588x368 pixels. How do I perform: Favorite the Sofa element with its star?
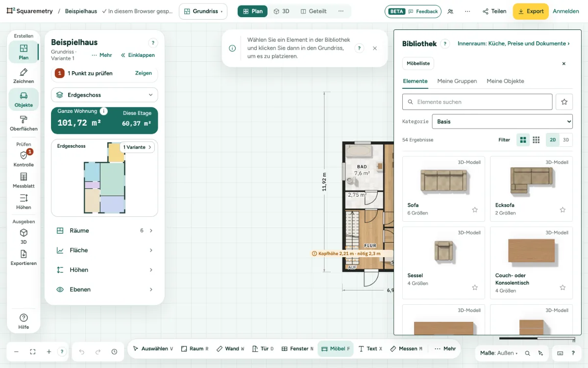click(475, 210)
